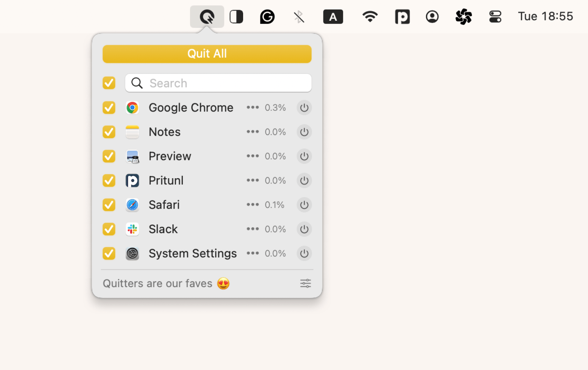Select the Pritunl app name
Image resolution: width=588 pixels, height=370 pixels.
point(166,180)
